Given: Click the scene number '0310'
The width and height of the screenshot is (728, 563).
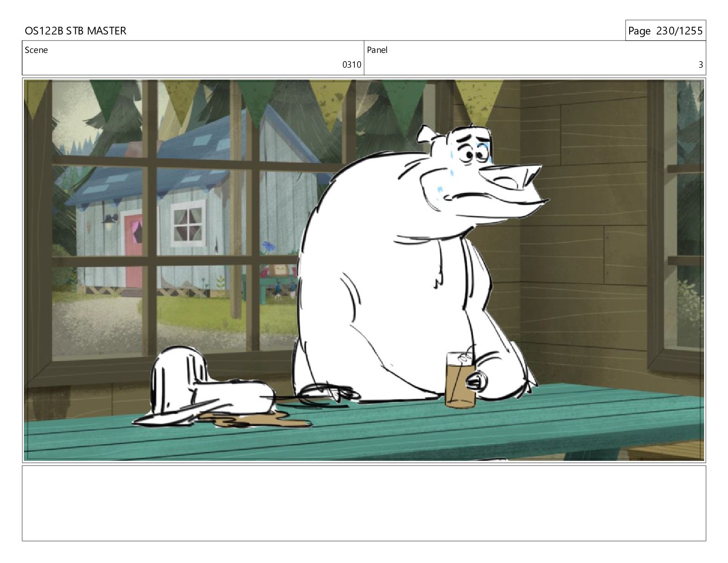Looking at the screenshot, I should coord(352,65).
